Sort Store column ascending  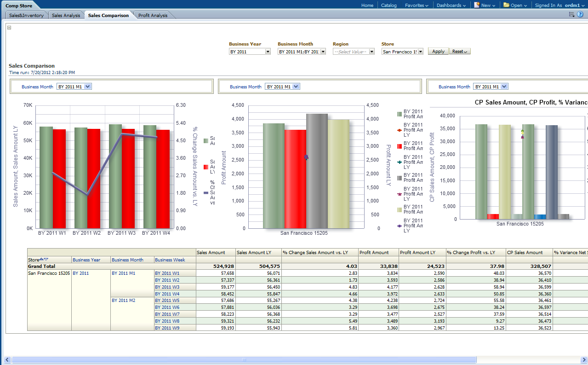pos(41,260)
